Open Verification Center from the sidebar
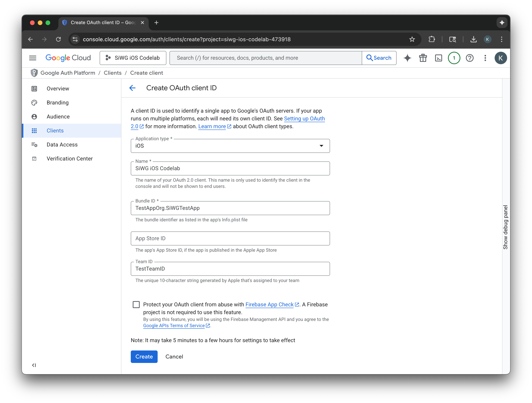The height and width of the screenshot is (403, 532). (69, 159)
